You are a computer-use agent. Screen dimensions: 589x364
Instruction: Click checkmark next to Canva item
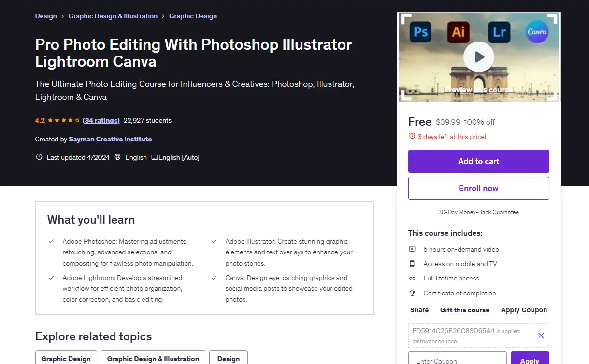214,278
